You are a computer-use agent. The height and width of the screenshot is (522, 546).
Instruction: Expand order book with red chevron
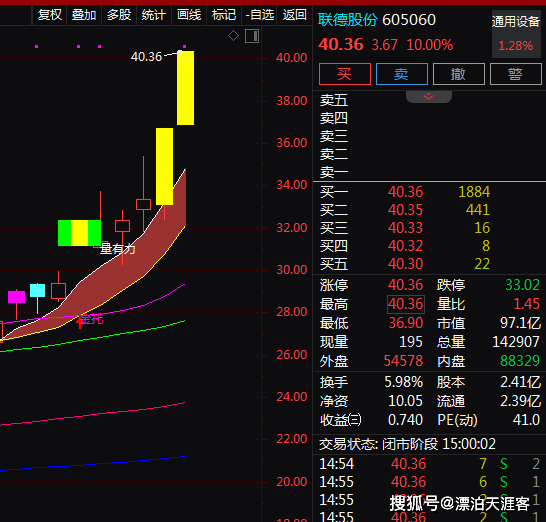[x=429, y=96]
